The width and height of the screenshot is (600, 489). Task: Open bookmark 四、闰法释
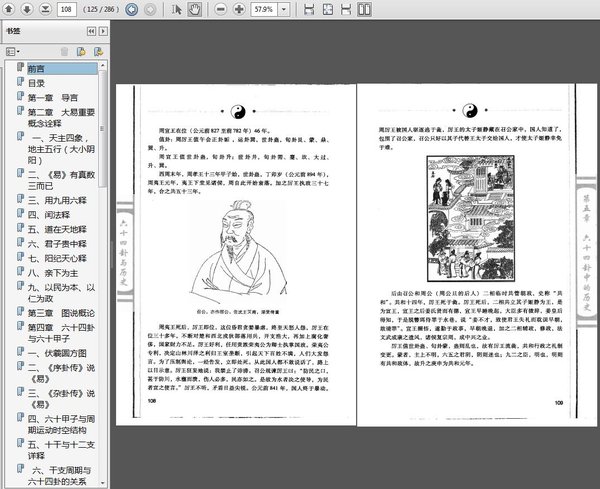49,215
